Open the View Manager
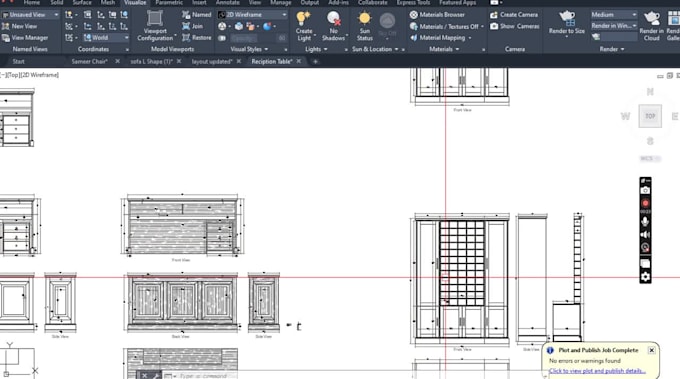Screen dimensions: 680x379 25,38
